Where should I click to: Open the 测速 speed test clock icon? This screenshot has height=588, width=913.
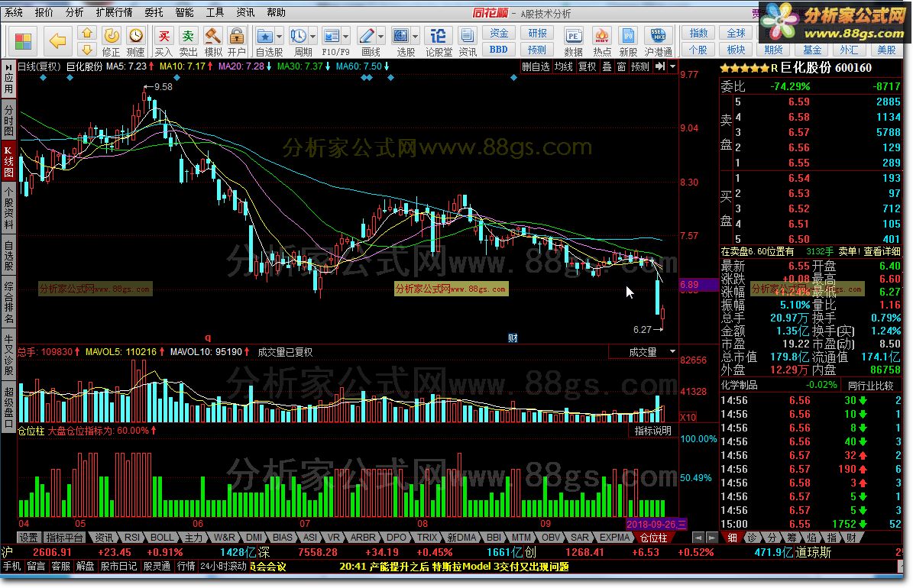136,36
